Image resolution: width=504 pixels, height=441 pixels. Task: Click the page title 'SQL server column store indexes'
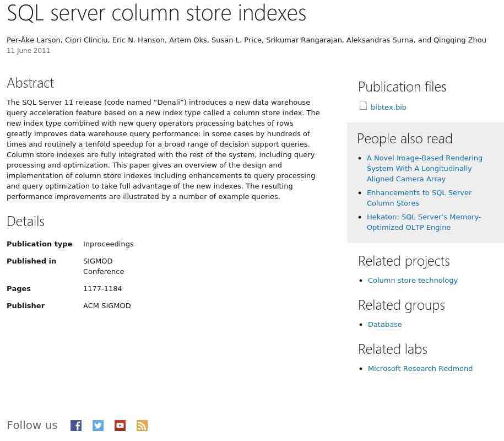click(156, 13)
